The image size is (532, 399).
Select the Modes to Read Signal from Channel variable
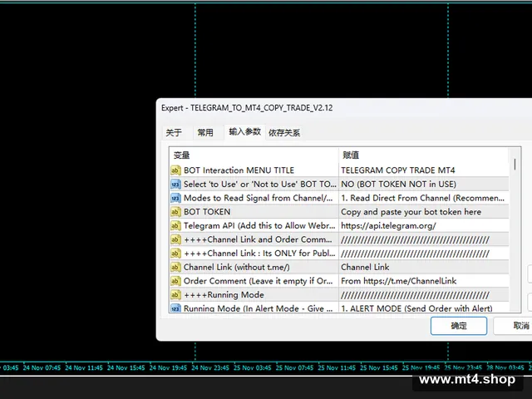[258, 198]
